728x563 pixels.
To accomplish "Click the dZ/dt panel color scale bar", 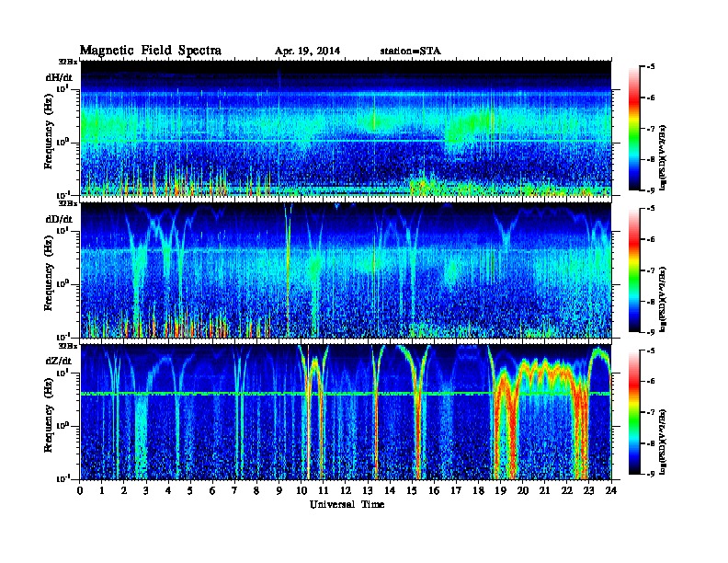I will [x=634, y=412].
